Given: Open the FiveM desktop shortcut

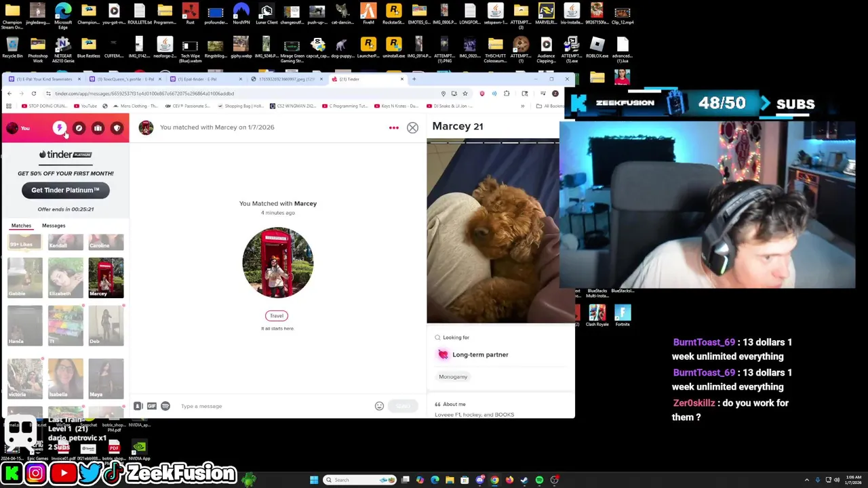Looking at the screenshot, I should point(368,14).
